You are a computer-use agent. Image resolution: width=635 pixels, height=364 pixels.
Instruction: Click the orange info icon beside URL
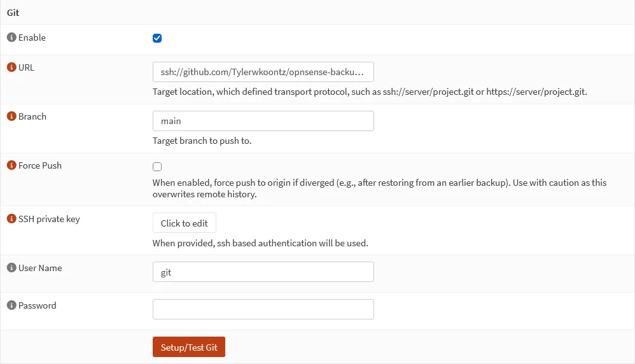click(11, 67)
